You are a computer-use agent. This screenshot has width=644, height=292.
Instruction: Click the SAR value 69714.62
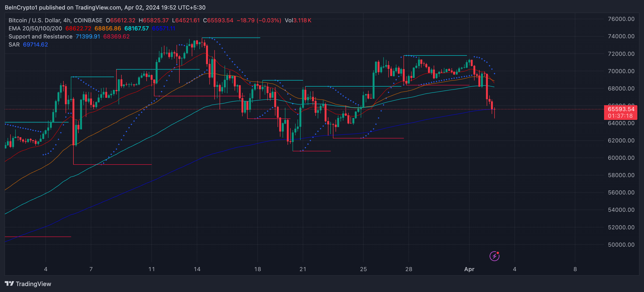[35, 44]
